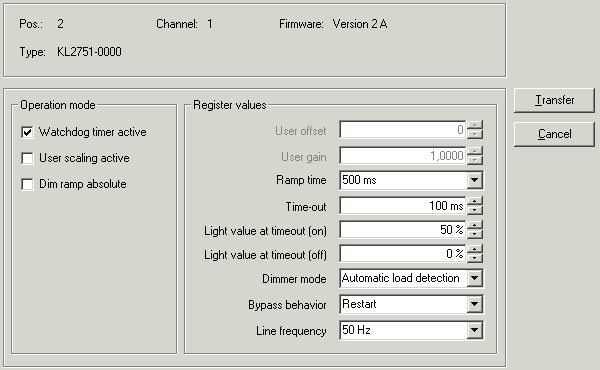Click the Watchdog timer active label

93,132
